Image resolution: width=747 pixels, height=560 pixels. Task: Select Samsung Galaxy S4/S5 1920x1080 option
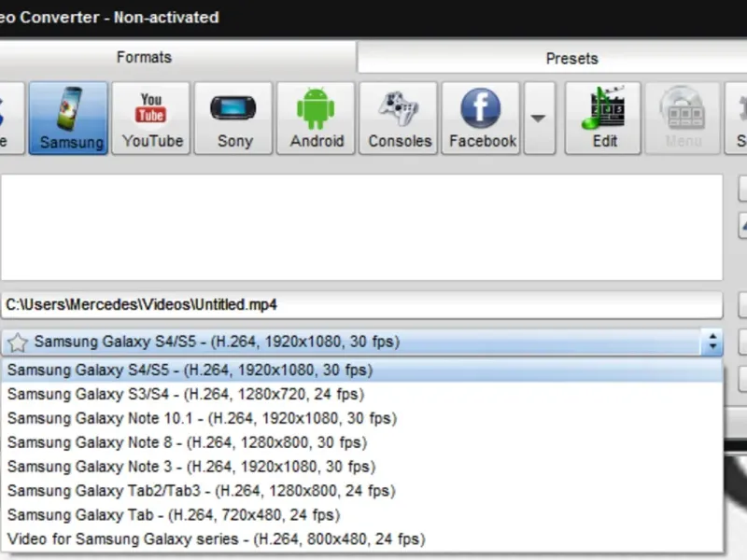(x=362, y=370)
